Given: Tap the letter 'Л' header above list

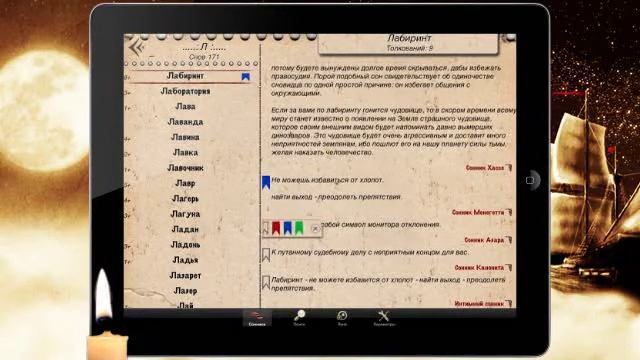Looking at the screenshot, I should click(204, 47).
